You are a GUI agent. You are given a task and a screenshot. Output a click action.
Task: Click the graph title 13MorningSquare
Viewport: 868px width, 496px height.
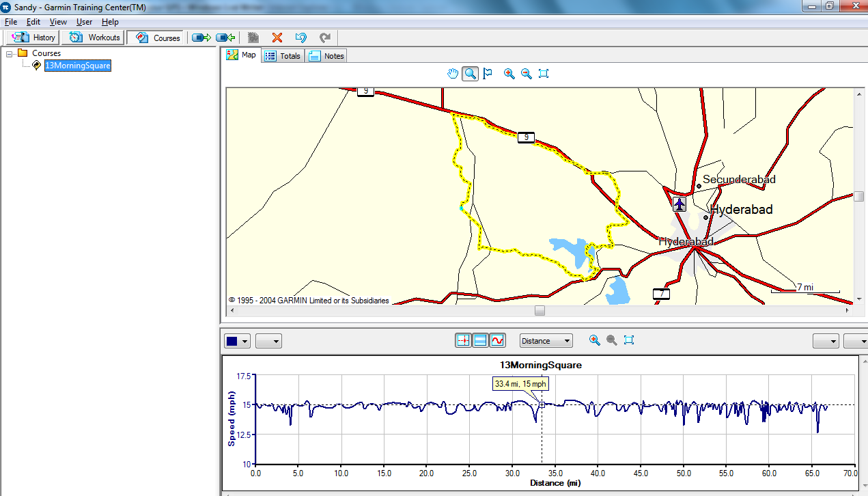coord(541,365)
